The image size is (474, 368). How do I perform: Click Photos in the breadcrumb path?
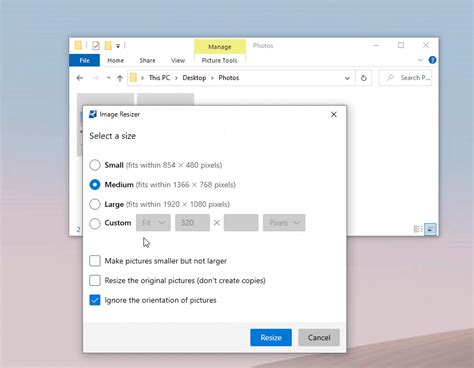[x=229, y=78]
